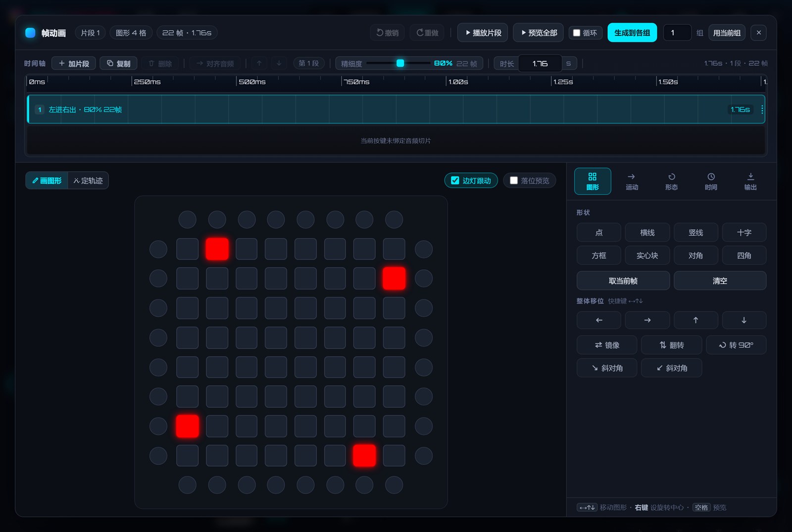Adjust the 精细度 slider handle
Viewport: 792px width, 532px height.
click(x=400, y=63)
